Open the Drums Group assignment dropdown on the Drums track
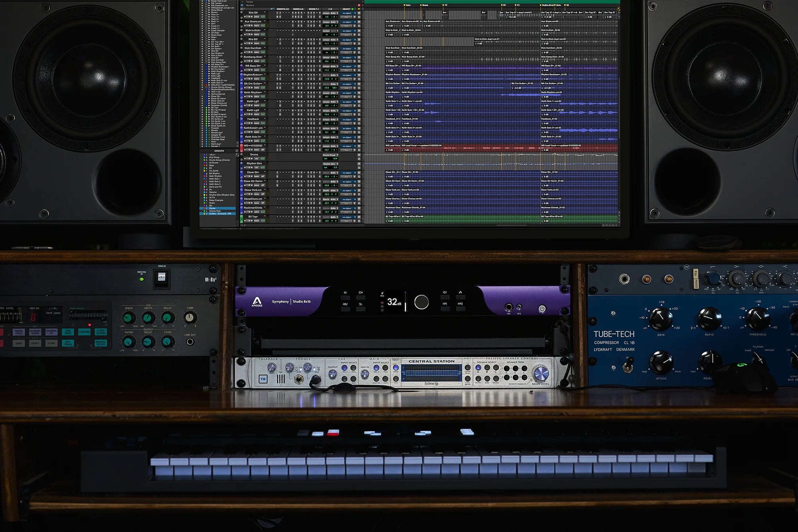 330,155
